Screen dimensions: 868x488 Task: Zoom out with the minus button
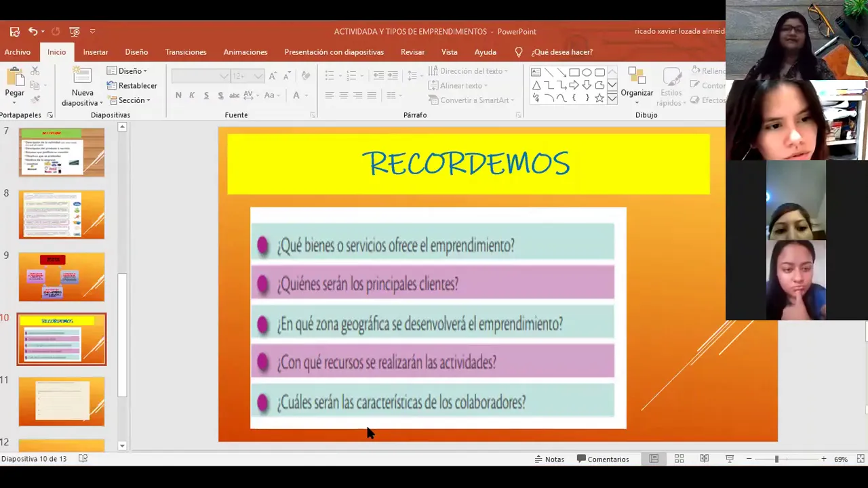pyautogui.click(x=749, y=459)
